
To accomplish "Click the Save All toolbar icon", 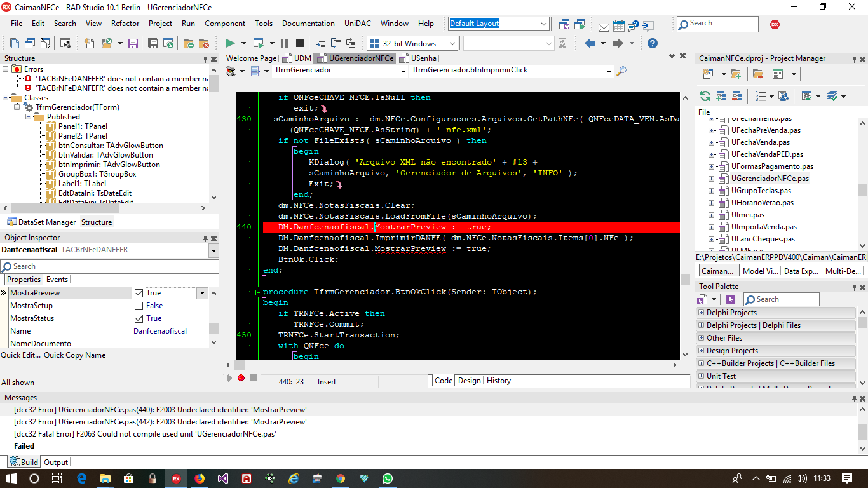I will coord(153,43).
